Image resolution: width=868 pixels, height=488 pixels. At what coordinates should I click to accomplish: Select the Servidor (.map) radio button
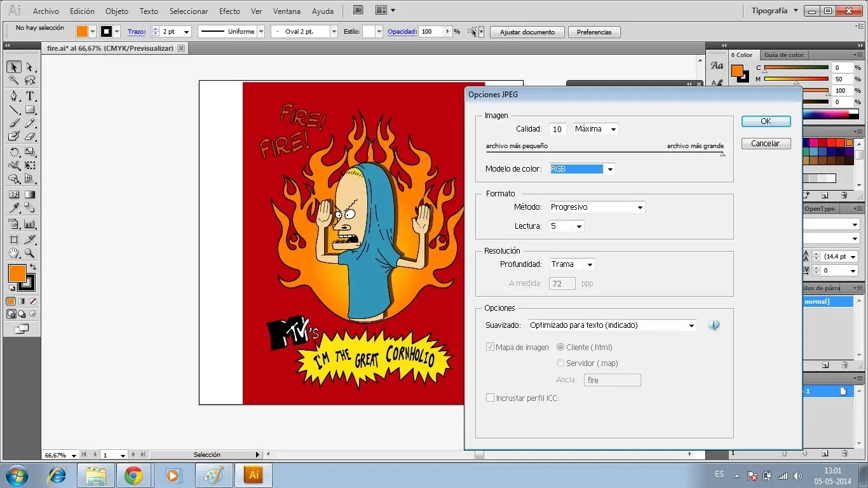point(560,363)
